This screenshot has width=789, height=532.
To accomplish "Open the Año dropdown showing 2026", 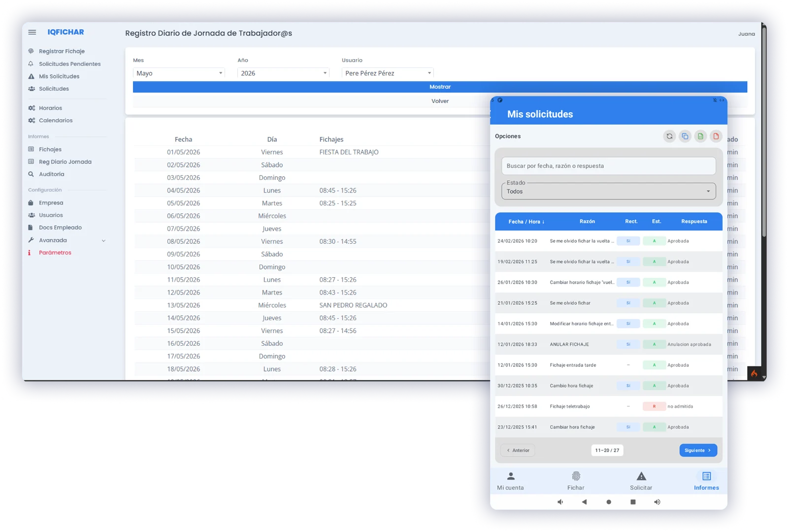I will (x=283, y=73).
